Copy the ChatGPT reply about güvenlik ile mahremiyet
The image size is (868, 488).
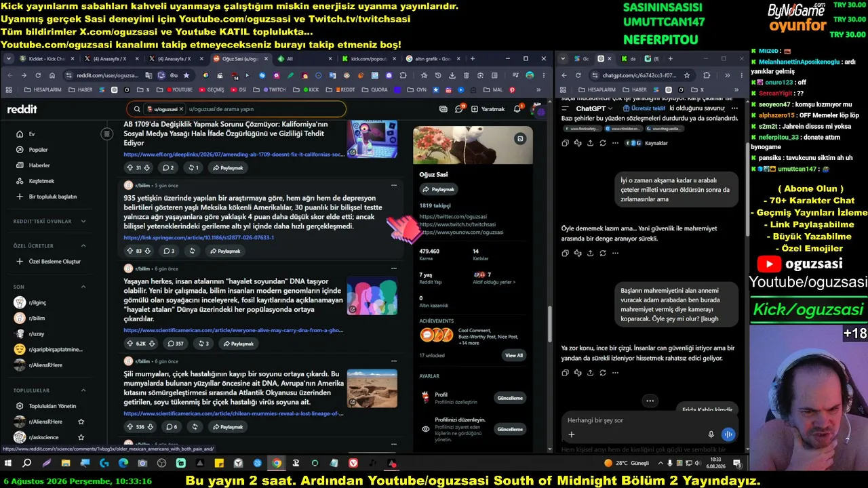point(565,253)
